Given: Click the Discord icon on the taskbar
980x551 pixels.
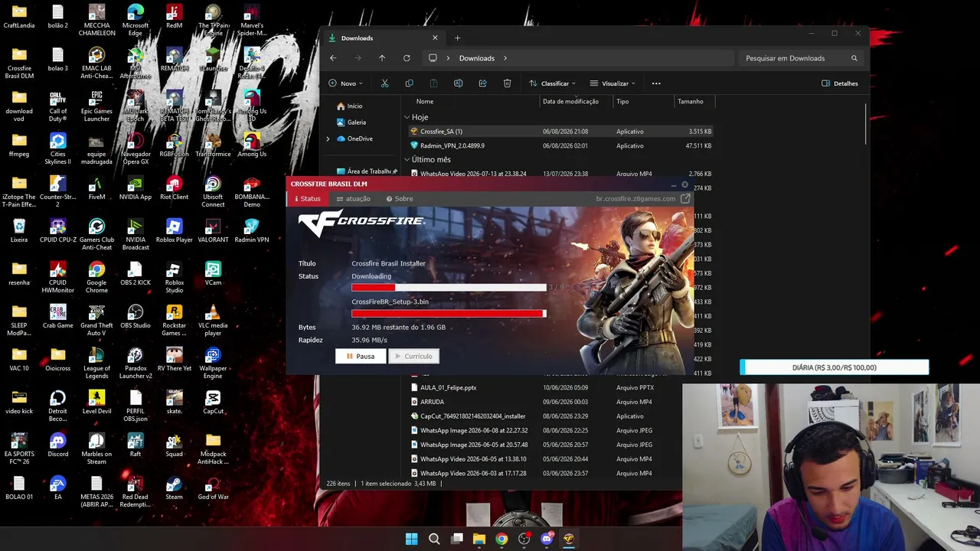Looking at the screenshot, I should pyautogui.click(x=547, y=539).
